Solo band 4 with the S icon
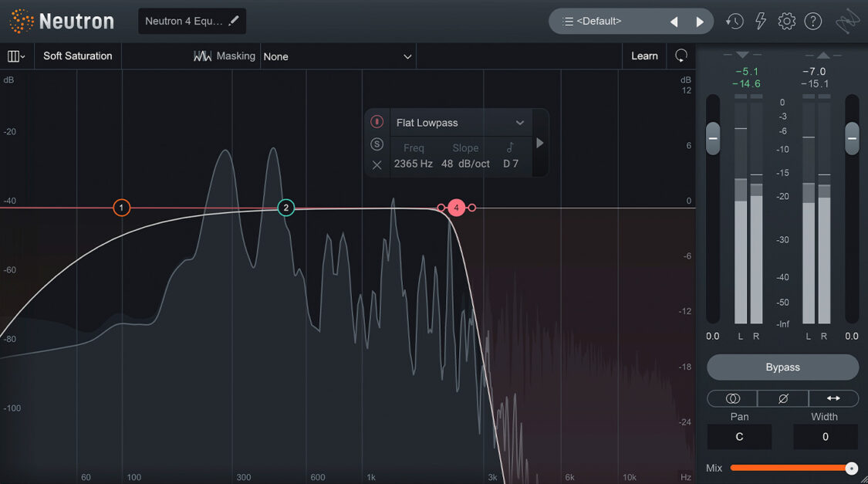868x484 pixels. 377,144
